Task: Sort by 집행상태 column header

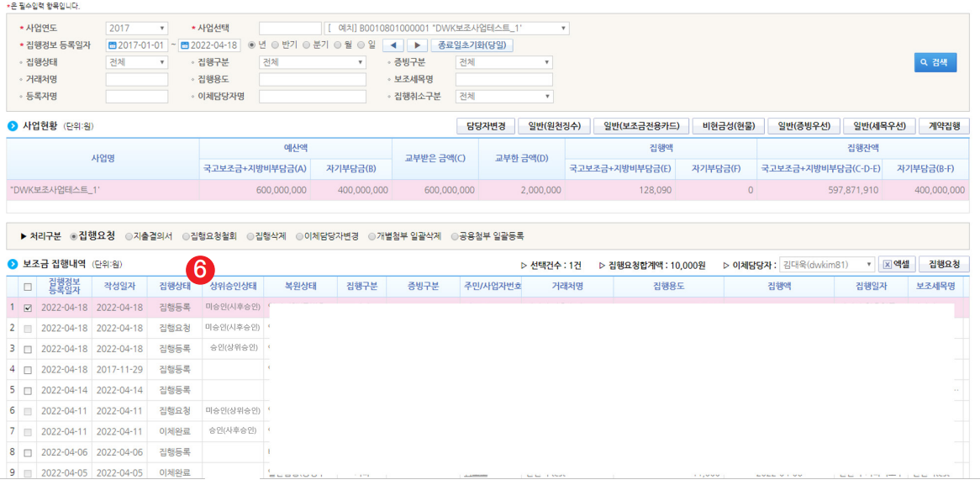Action: pyautogui.click(x=175, y=287)
